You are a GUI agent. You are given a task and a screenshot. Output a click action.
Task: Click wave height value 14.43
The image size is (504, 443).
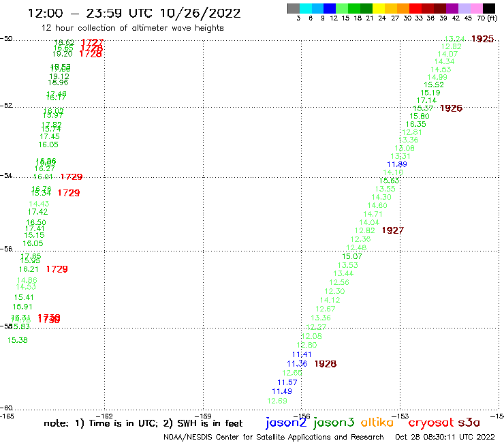pos(39,204)
